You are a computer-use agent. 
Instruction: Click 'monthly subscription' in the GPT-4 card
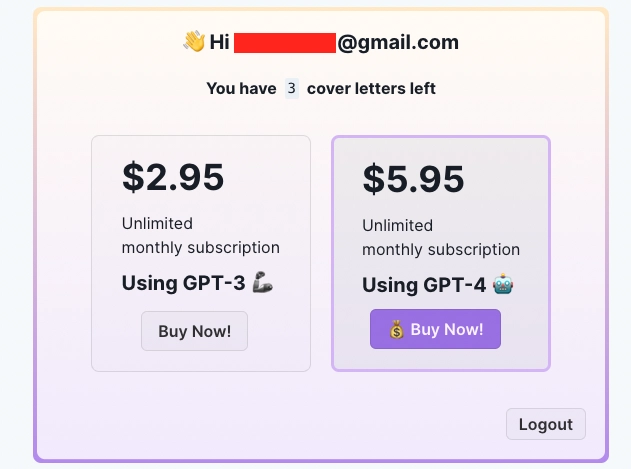pos(441,250)
